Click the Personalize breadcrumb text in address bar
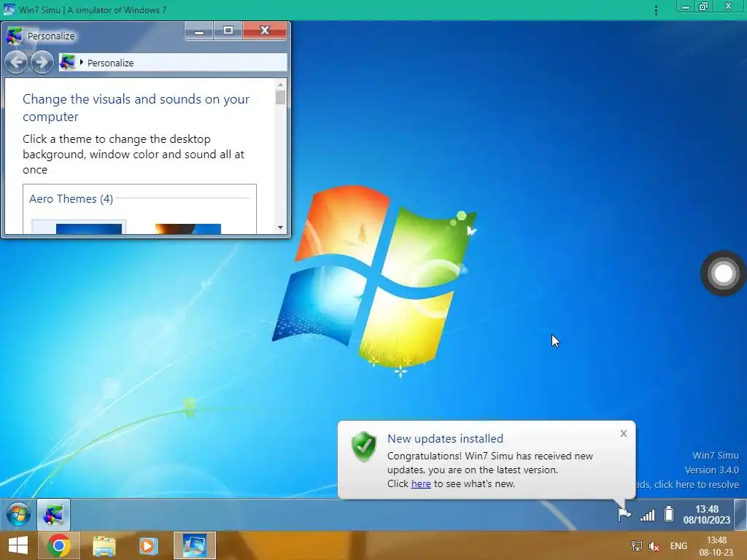747x560 pixels. (x=111, y=63)
